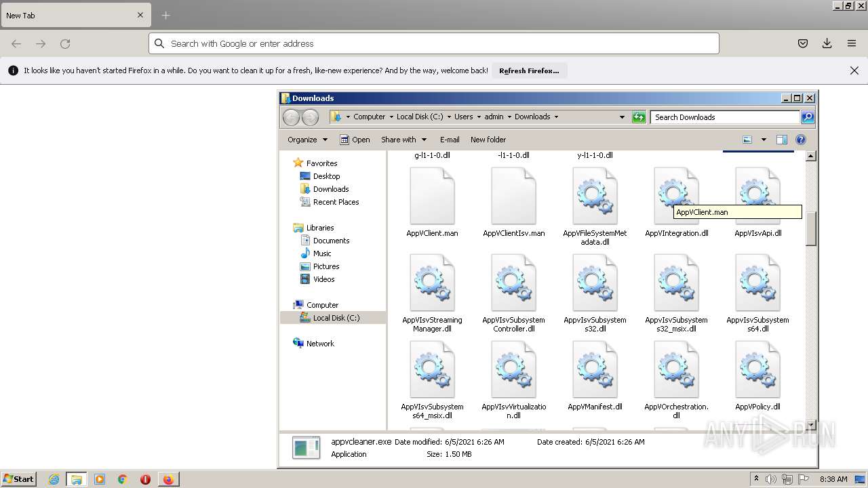Viewport: 868px width, 488px height.
Task: Open the Music library
Action: point(322,253)
